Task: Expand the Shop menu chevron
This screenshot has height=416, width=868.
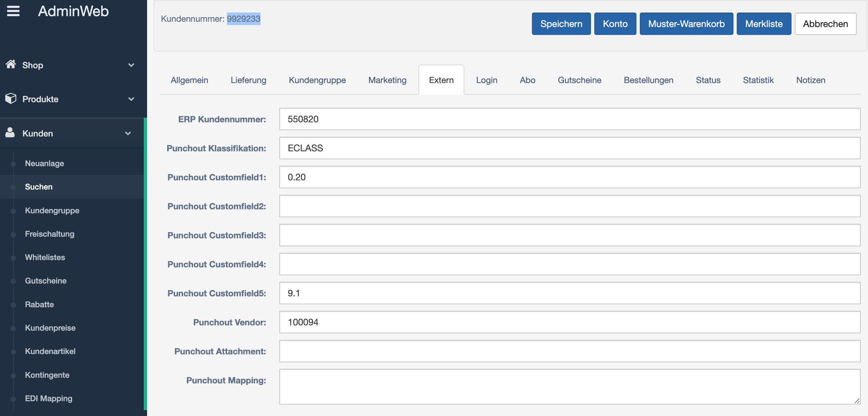Action: [x=131, y=65]
